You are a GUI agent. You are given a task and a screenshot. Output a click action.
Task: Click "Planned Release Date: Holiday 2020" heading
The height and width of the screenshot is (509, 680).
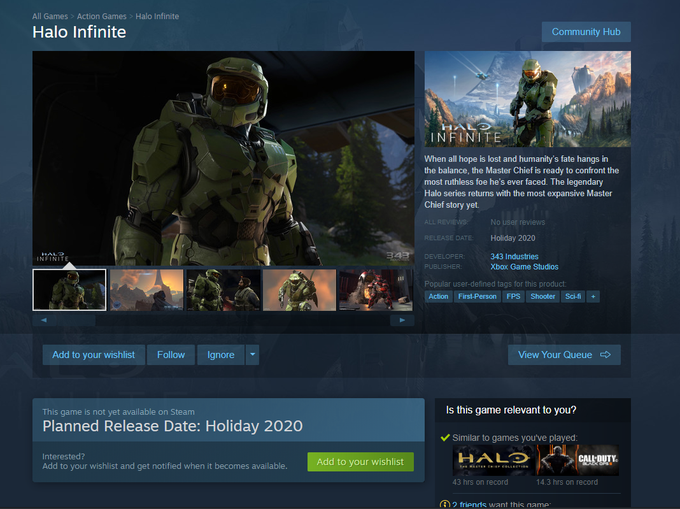[173, 426]
